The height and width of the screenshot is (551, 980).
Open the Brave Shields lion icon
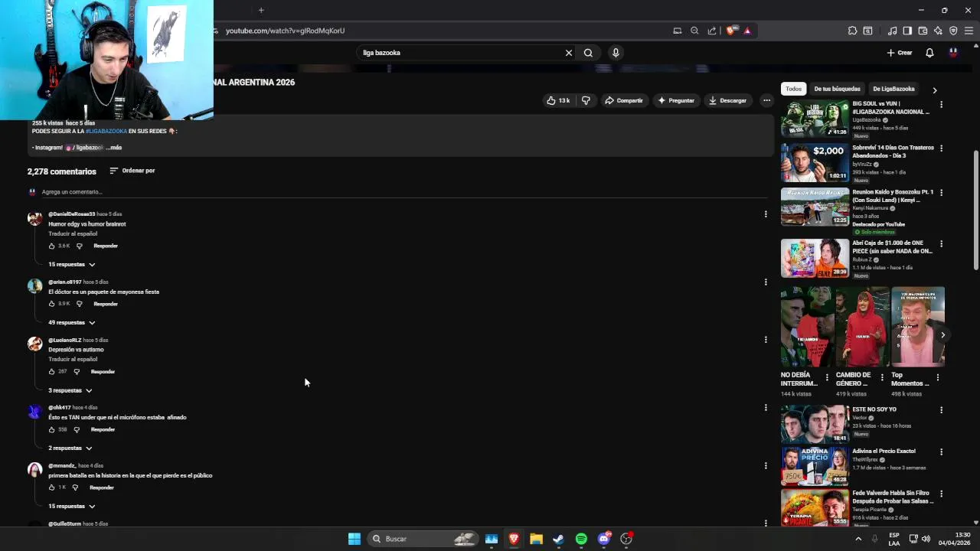point(731,31)
